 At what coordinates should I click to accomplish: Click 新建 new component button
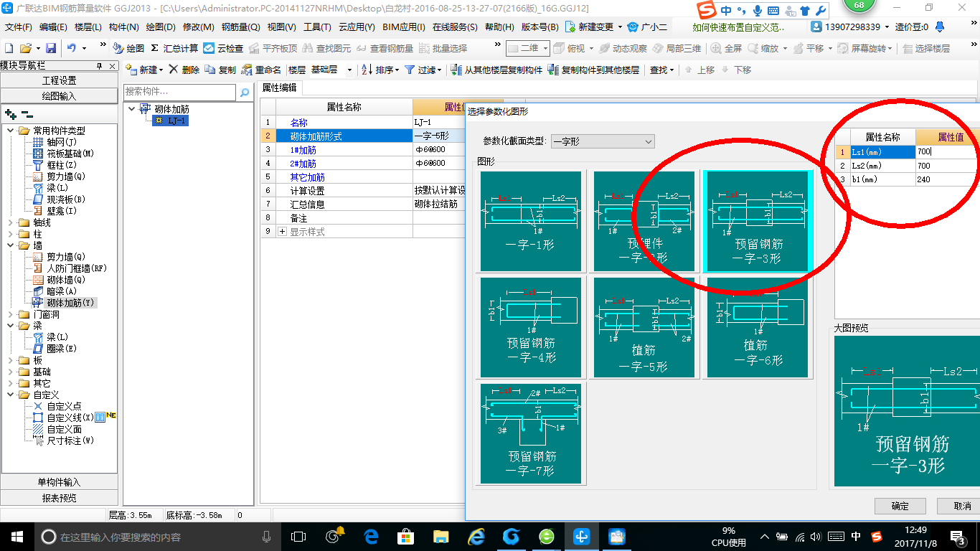pos(144,70)
